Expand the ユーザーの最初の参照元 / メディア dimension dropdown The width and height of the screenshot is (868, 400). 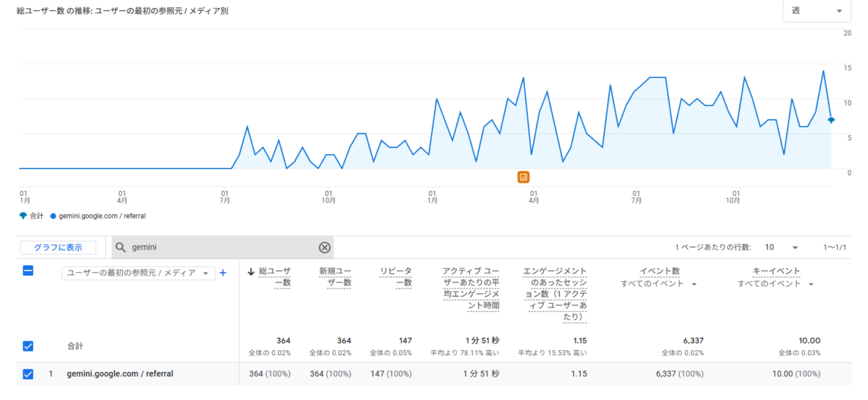(x=137, y=273)
